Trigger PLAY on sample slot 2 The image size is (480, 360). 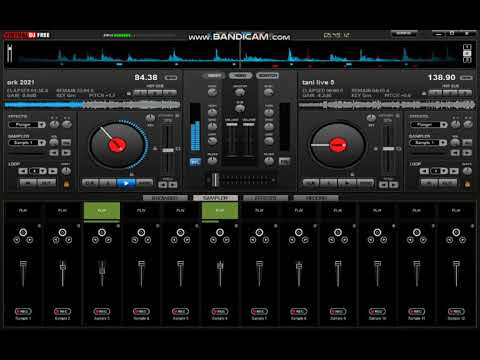62,210
